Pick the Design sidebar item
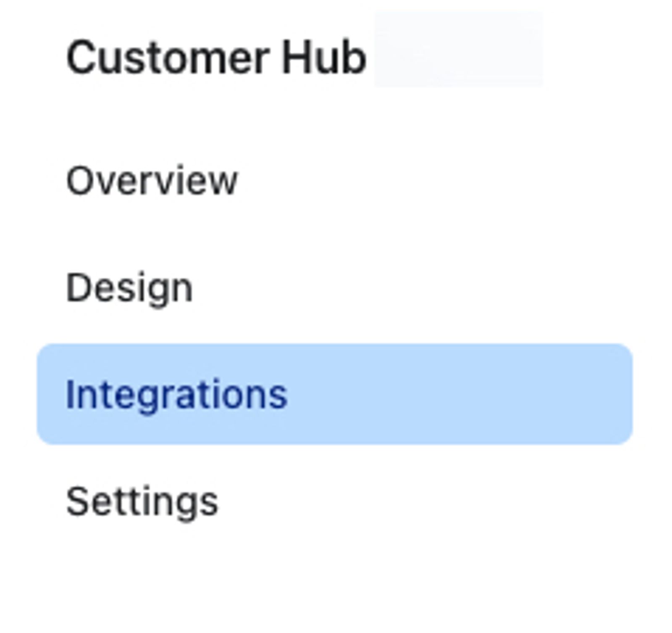 pos(129,288)
